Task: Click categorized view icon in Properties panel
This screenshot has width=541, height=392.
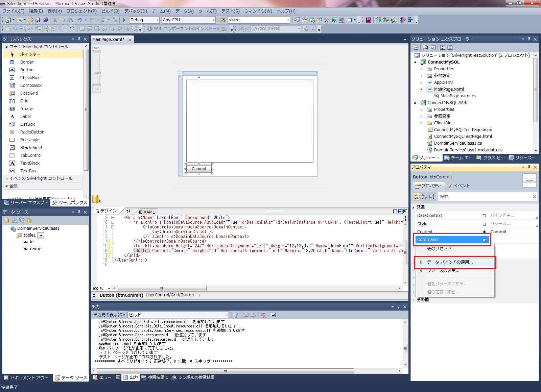Action: click(417, 197)
